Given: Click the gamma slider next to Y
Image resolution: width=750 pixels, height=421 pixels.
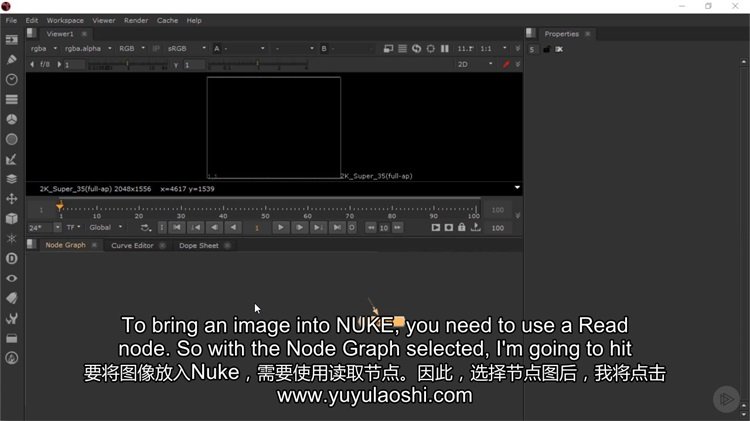Looking at the screenshot, I should tap(257, 65).
